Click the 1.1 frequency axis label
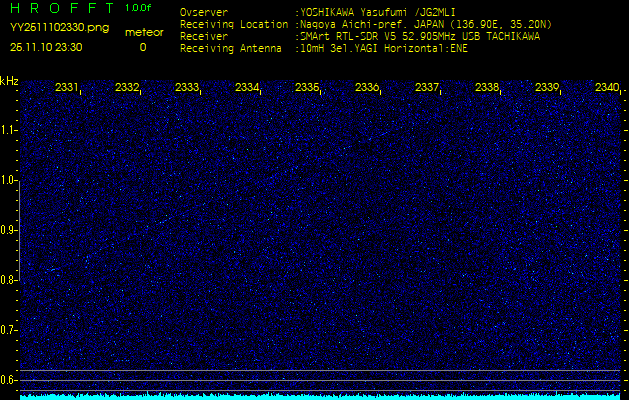 coord(9,130)
